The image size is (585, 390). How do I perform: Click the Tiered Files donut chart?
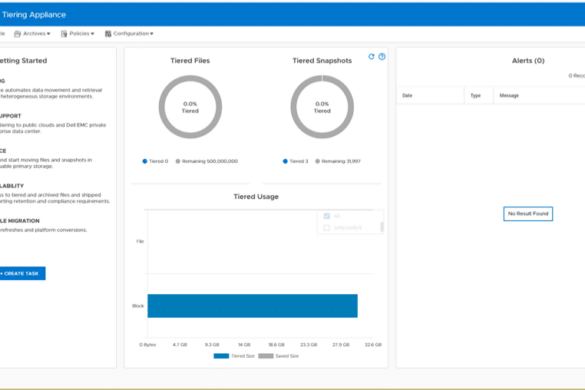point(190,107)
